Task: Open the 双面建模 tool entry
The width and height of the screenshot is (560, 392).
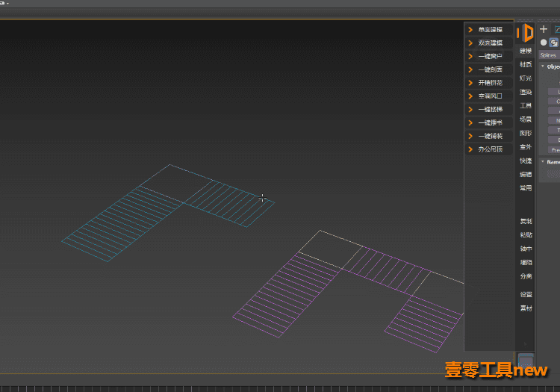Action: click(x=489, y=43)
